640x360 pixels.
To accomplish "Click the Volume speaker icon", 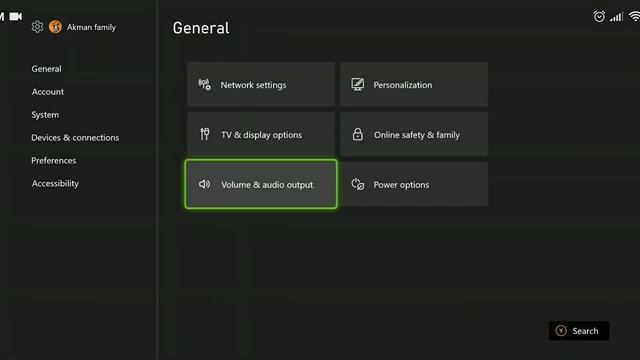I will coord(204,184).
